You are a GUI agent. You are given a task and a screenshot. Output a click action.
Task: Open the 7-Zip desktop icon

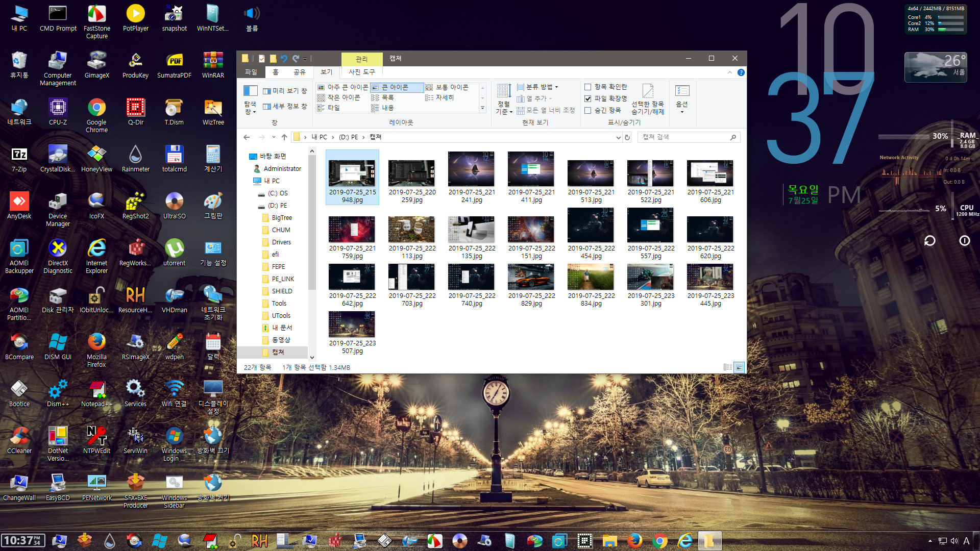[19, 159]
